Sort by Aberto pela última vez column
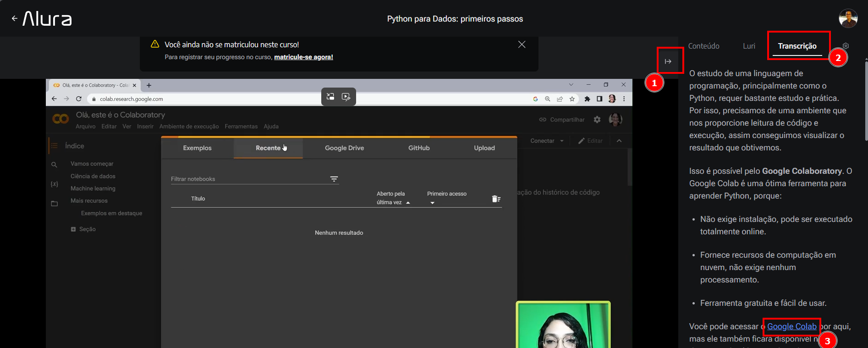The image size is (868, 348). tap(393, 198)
